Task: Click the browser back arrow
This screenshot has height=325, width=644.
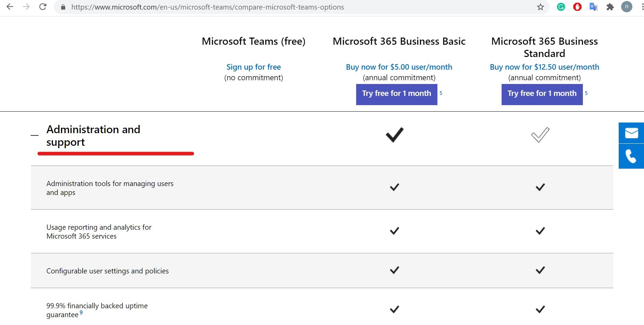Action: click(x=10, y=7)
